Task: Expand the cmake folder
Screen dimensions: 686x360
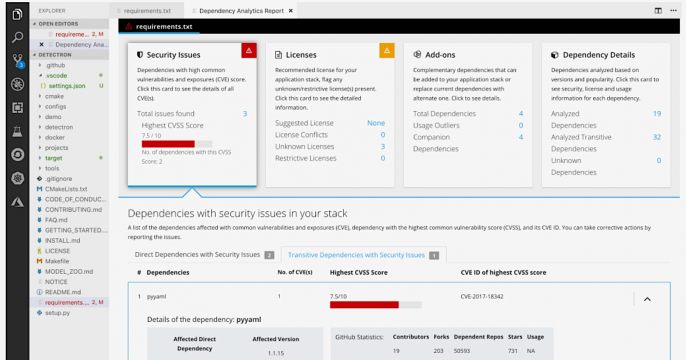Action: (40, 96)
